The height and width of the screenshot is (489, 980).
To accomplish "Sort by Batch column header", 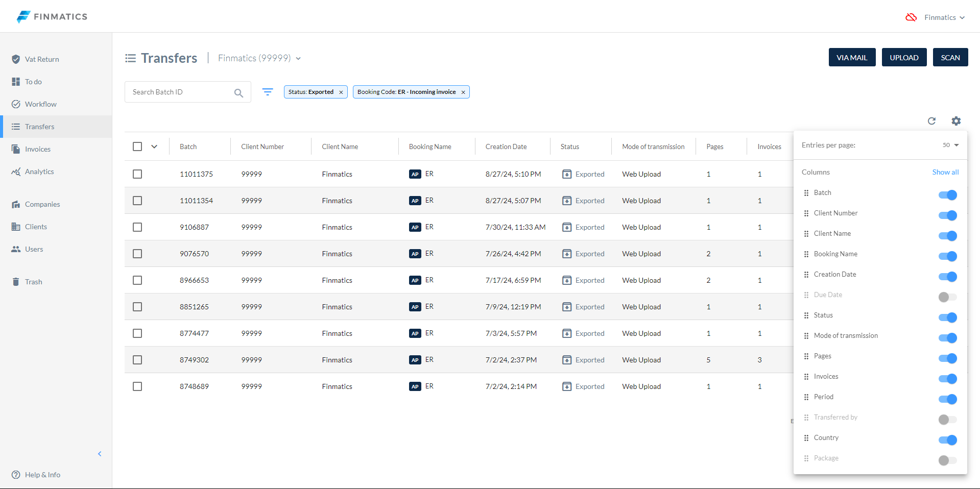I will pos(188,146).
